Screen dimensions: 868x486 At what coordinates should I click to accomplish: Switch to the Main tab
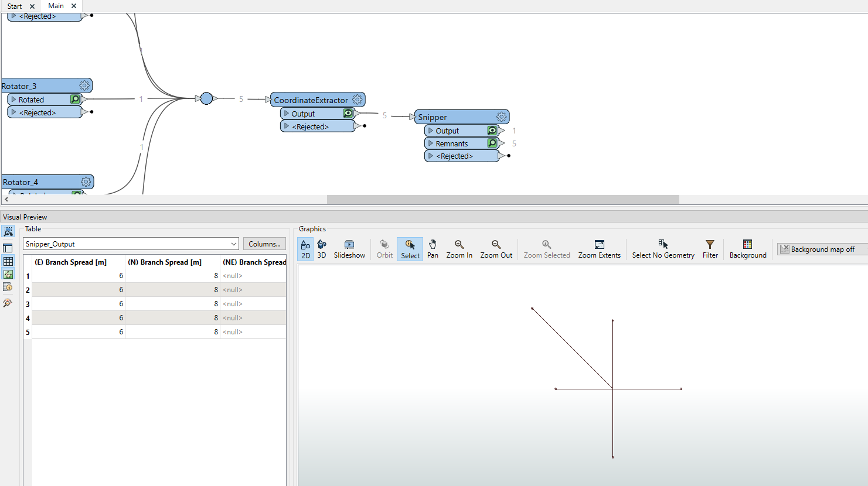point(56,6)
